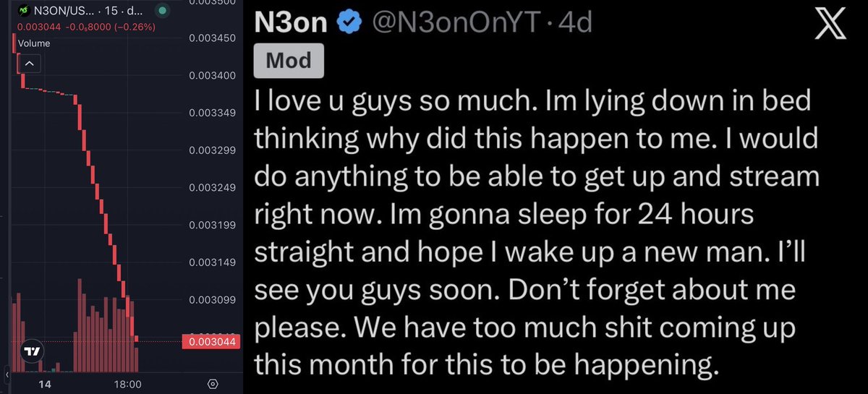The width and height of the screenshot is (868, 394).
Task: Click the blue verified badge
Action: point(351,24)
